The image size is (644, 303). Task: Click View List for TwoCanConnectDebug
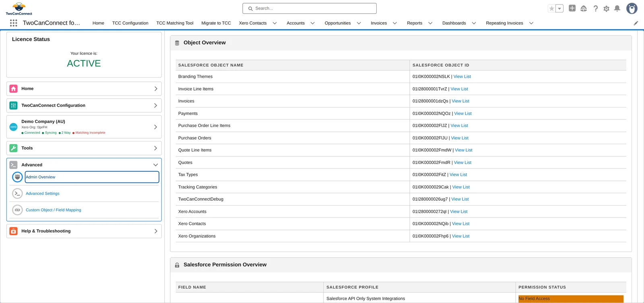coord(460,199)
